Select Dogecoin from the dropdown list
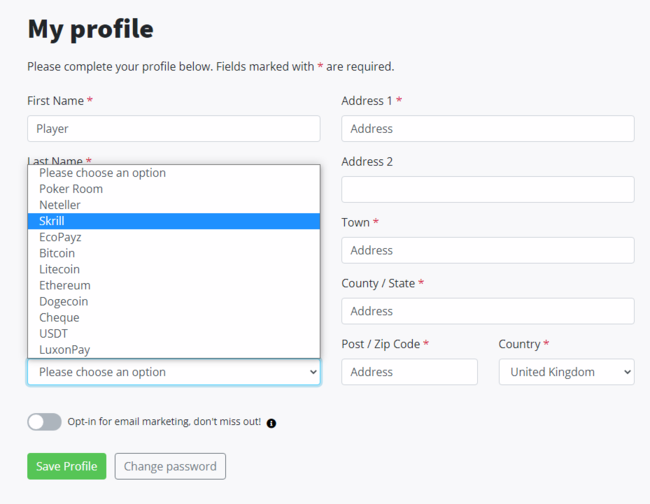The height and width of the screenshot is (504, 650). click(x=174, y=301)
